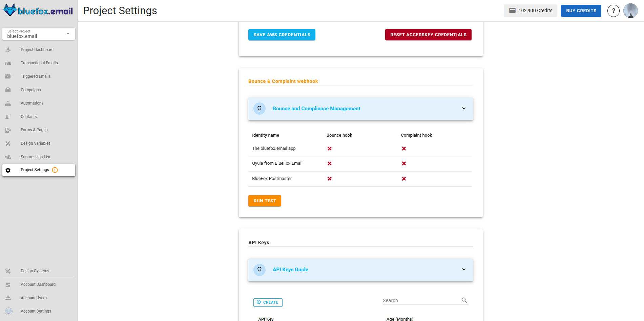Toggle the bounce hook for The bluefox.email app
Viewport: 644px width, 321px height.
tap(329, 148)
